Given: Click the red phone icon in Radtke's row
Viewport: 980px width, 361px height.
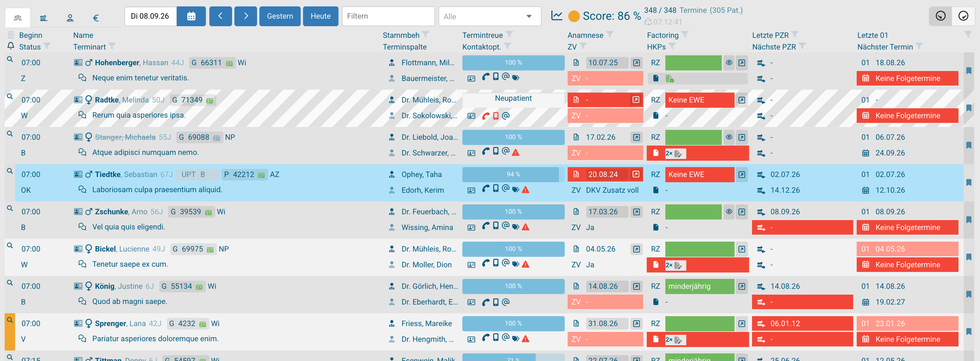Looking at the screenshot, I should 485,116.
